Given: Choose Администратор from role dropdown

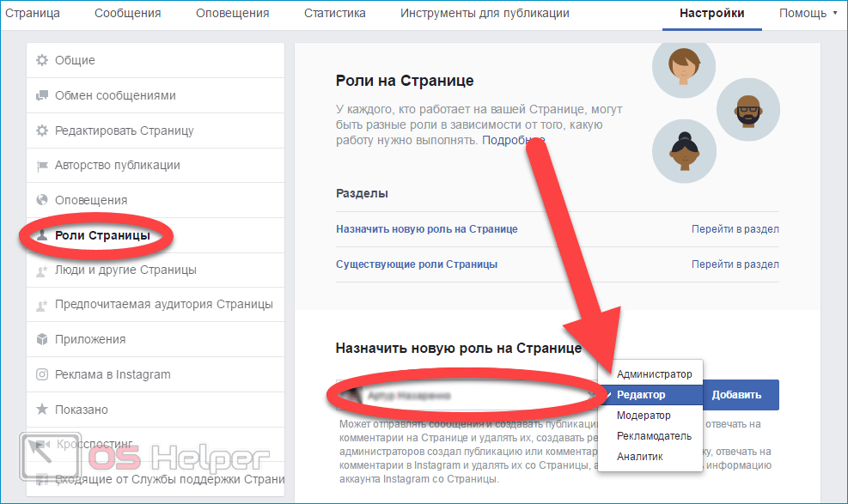Looking at the screenshot, I should [x=650, y=373].
